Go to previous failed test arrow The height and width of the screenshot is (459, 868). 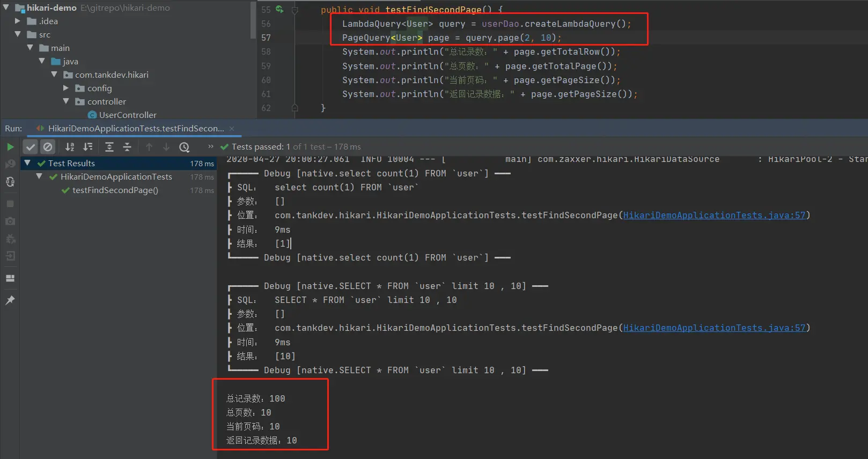149,146
